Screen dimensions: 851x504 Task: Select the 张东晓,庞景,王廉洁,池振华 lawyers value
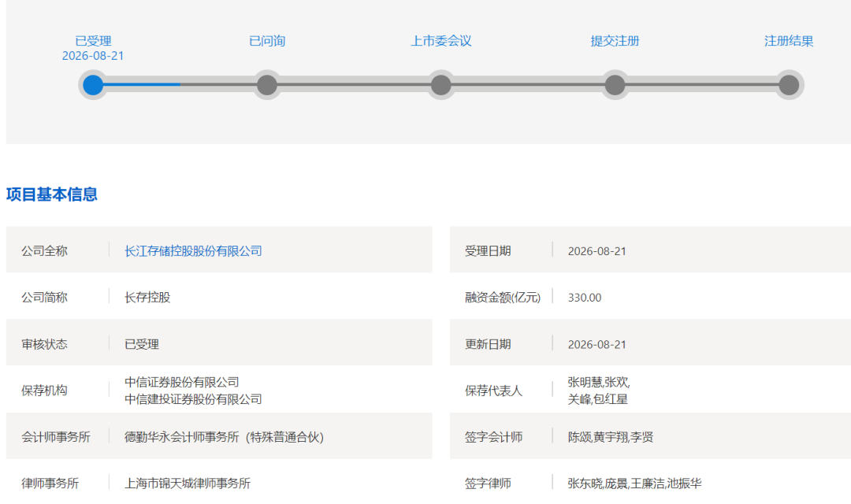pyautogui.click(x=634, y=484)
